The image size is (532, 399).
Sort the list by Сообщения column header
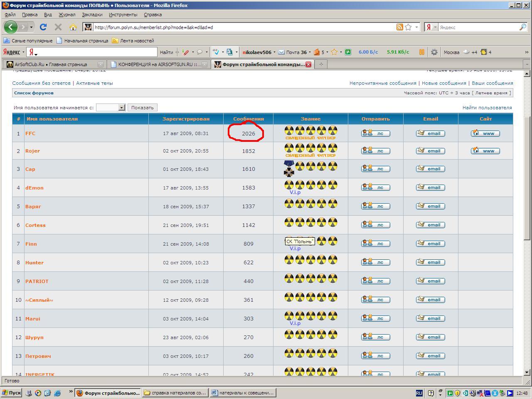pyautogui.click(x=248, y=119)
